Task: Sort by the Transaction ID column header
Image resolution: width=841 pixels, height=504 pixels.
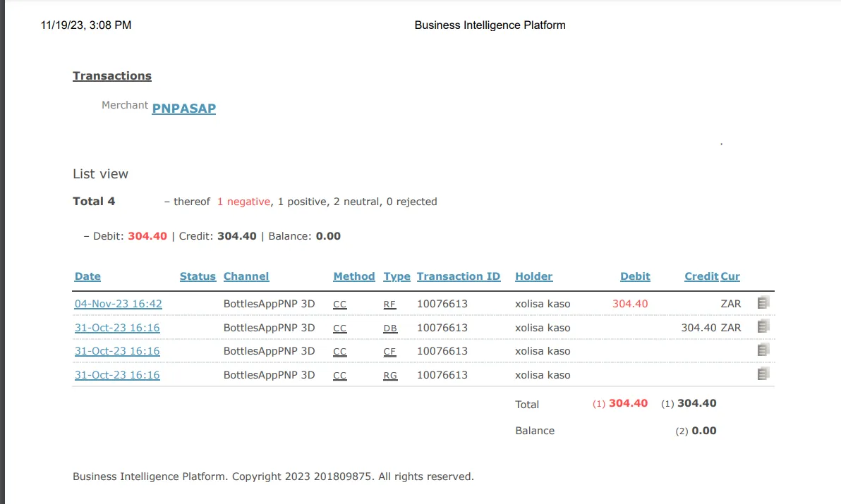Action: pyautogui.click(x=459, y=276)
